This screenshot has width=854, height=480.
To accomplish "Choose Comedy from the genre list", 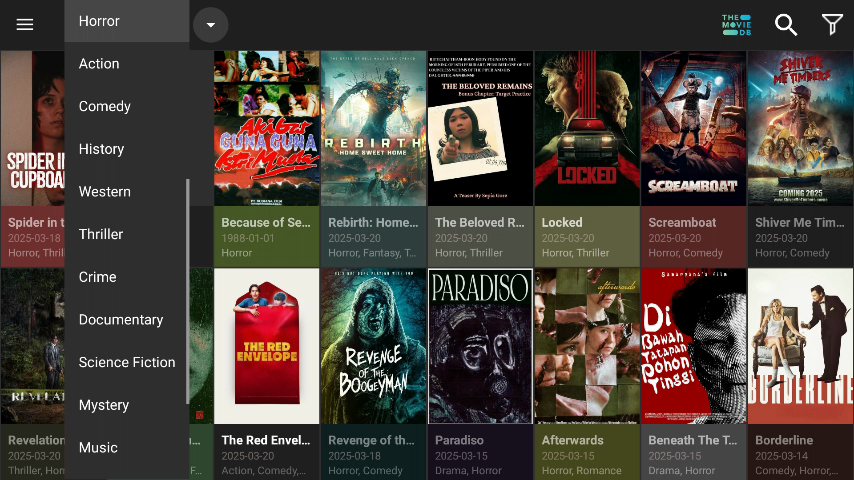I will 105,107.
